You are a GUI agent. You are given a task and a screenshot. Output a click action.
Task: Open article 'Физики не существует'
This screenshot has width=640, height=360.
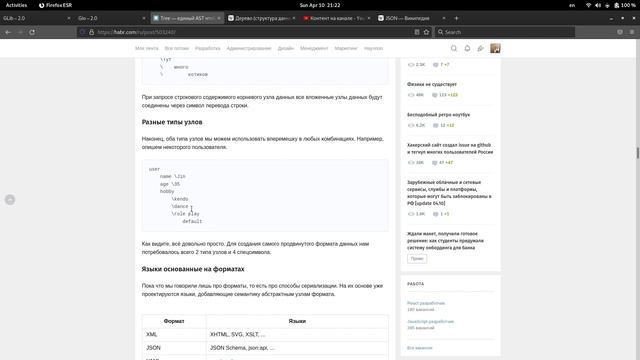coord(432,84)
